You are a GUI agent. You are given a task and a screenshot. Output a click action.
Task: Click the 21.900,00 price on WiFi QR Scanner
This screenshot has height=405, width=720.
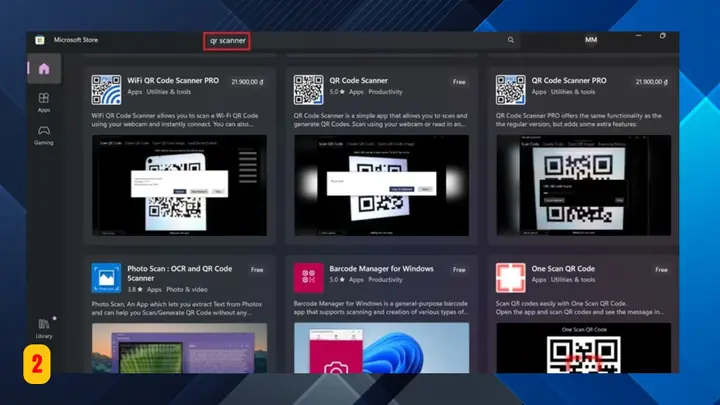click(x=247, y=82)
